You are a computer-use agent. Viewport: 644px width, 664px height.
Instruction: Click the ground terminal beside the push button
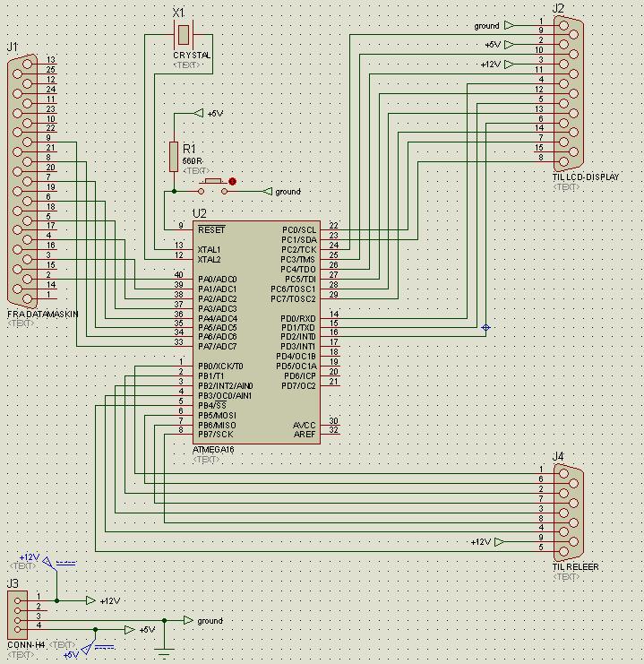267,192
